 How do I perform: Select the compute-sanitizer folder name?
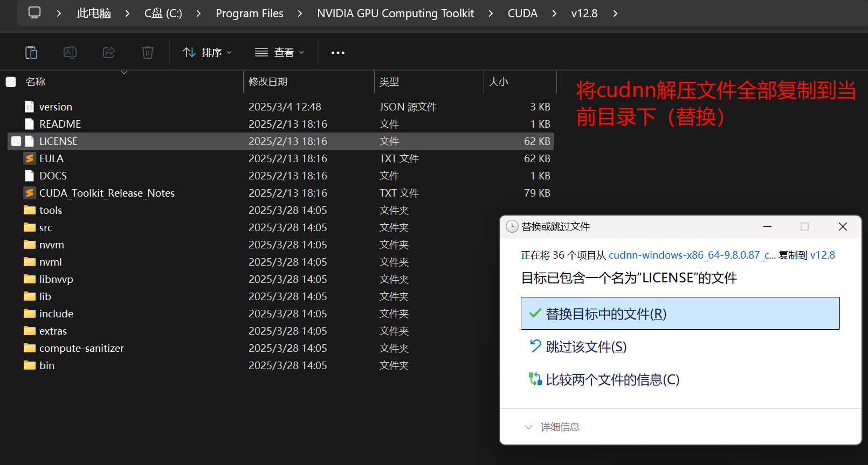click(x=81, y=348)
